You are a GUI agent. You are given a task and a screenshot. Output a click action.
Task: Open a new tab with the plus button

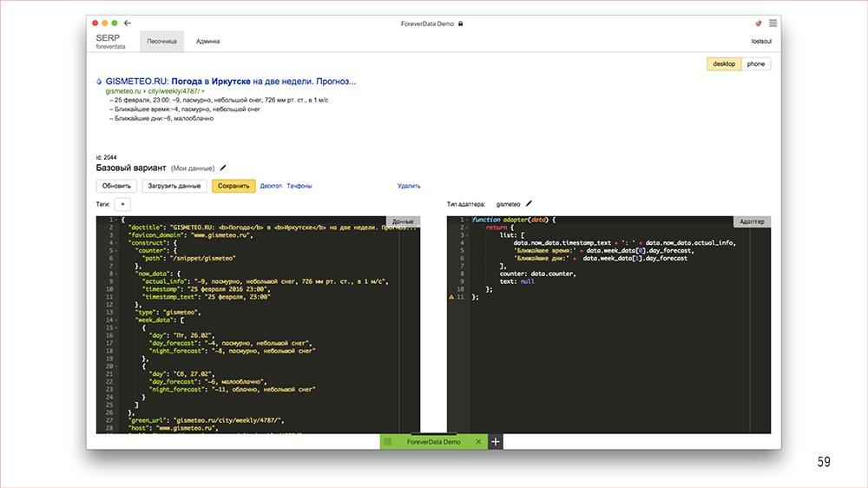coord(496,441)
